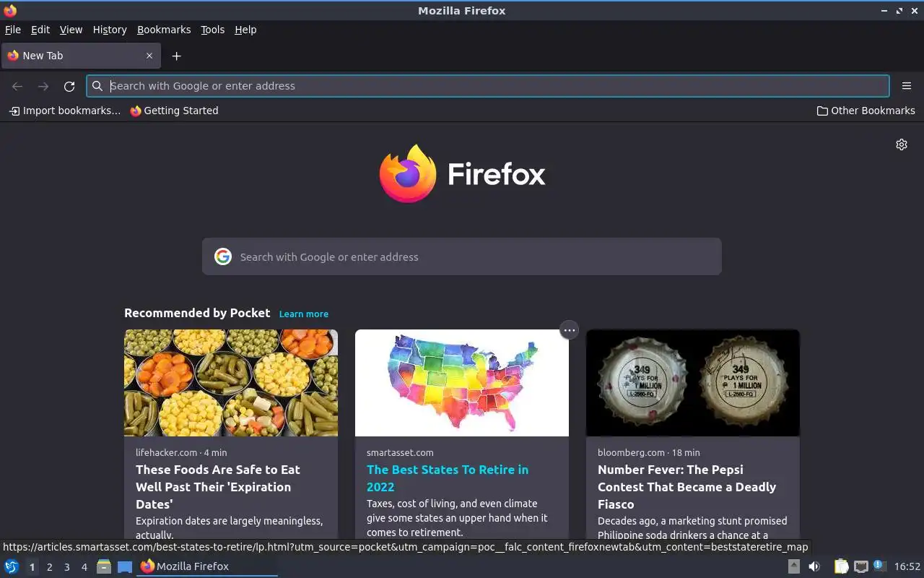Click the large Firefox logo on page

[x=462, y=173]
